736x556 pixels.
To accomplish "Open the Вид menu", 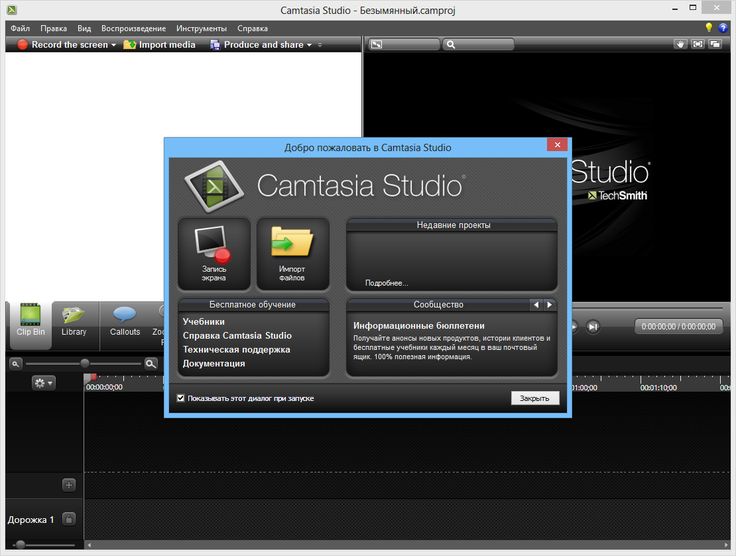I will tap(84, 28).
